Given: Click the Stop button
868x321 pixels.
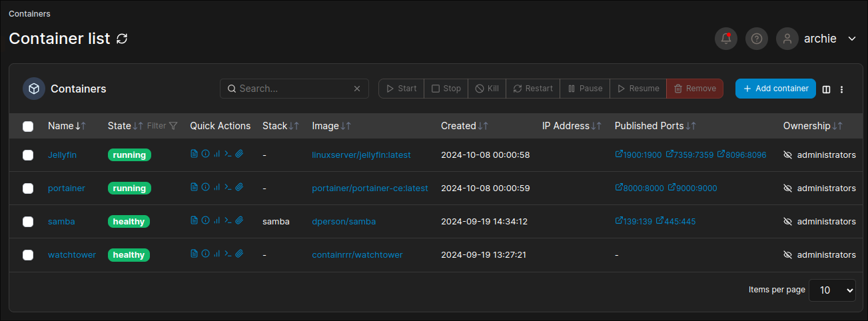Looking at the screenshot, I should click(446, 89).
